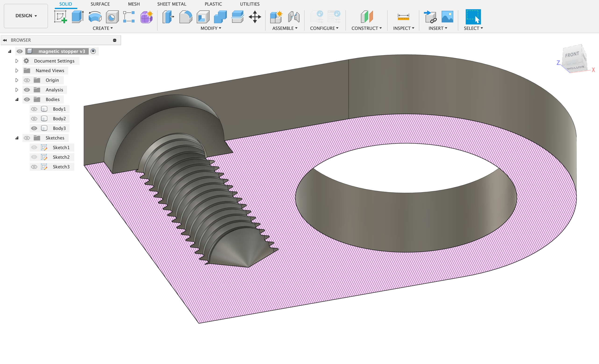Screen dimensions: 599x364
Task: Show hidden Body1 using eye icon
Action: (x=34, y=109)
